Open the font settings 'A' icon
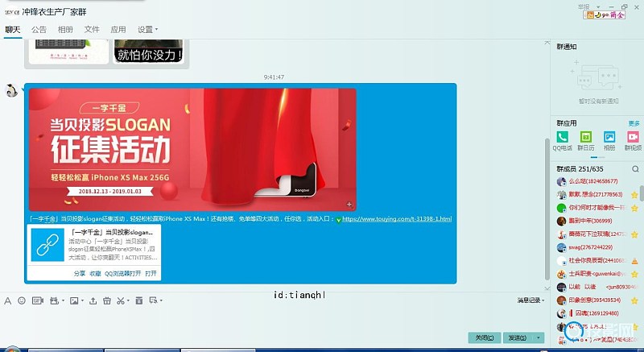Viewport: 644px width, 352px height. click(x=7, y=301)
